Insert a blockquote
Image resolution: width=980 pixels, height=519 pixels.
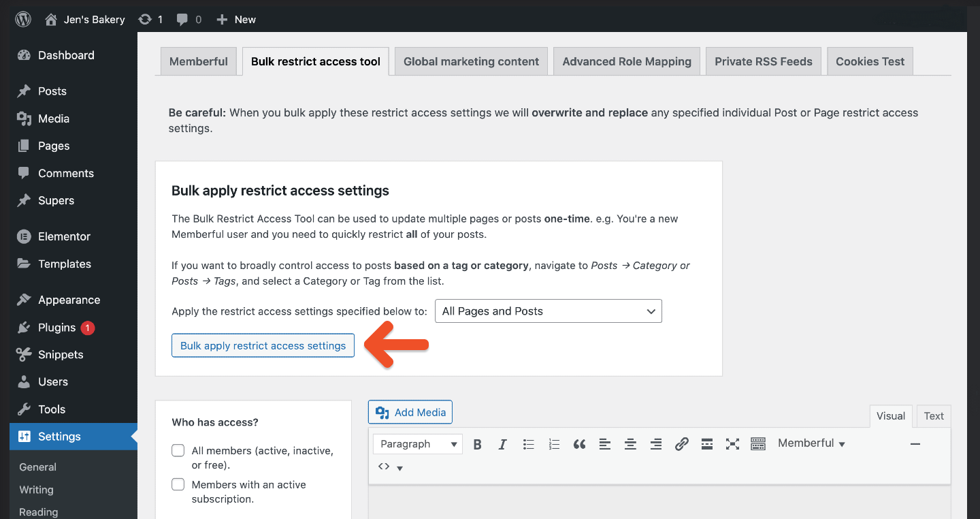click(x=579, y=443)
